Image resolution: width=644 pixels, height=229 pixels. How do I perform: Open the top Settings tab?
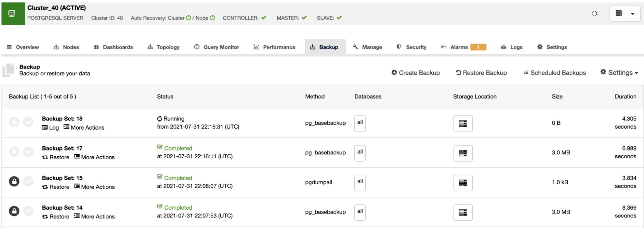(552, 47)
